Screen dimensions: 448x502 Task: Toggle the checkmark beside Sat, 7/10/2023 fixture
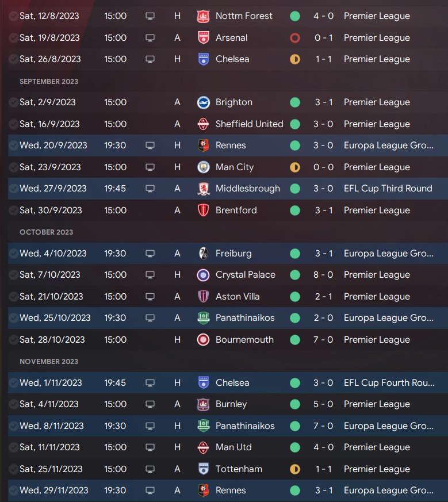pyautogui.click(x=13, y=275)
